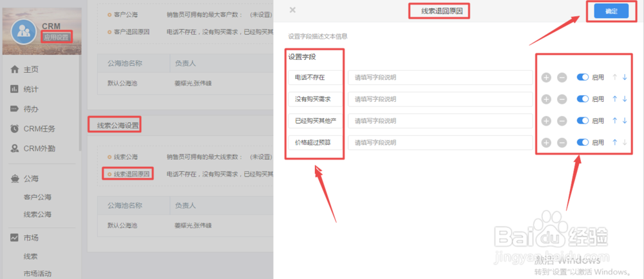
Task: Toggle 启用 switch for 电话不存在
Action: pyautogui.click(x=583, y=77)
